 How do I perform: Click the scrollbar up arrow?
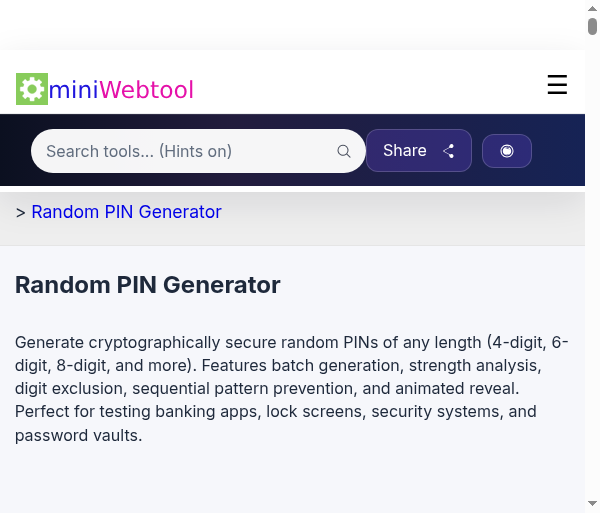(x=592, y=8)
